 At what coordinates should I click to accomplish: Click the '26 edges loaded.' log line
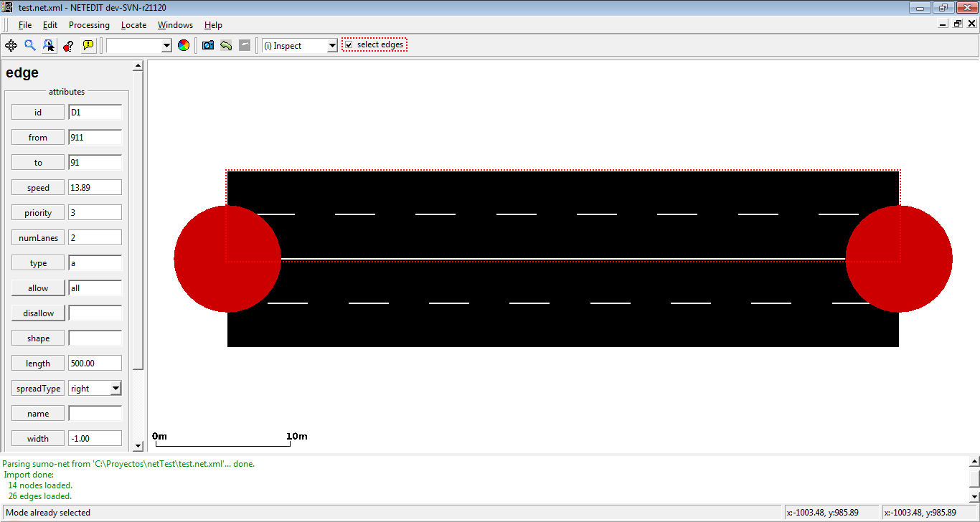40,496
